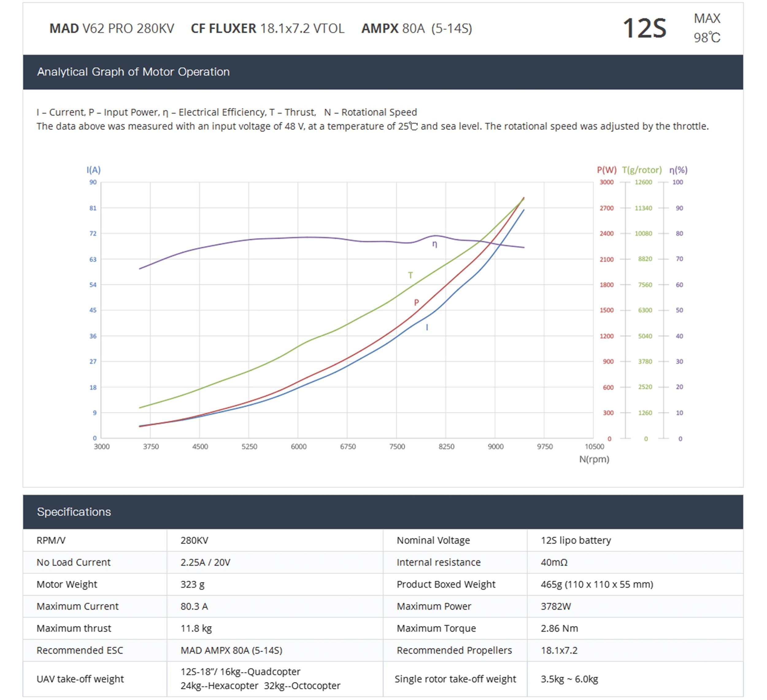
Task: Click the Specifications section header
Action: point(74,512)
